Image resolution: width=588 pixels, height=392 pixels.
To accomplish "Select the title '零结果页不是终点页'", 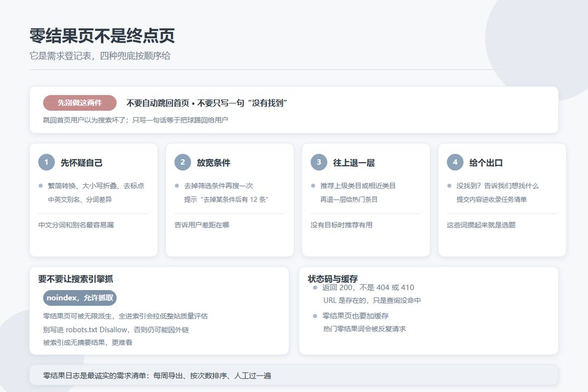I will coord(102,36).
